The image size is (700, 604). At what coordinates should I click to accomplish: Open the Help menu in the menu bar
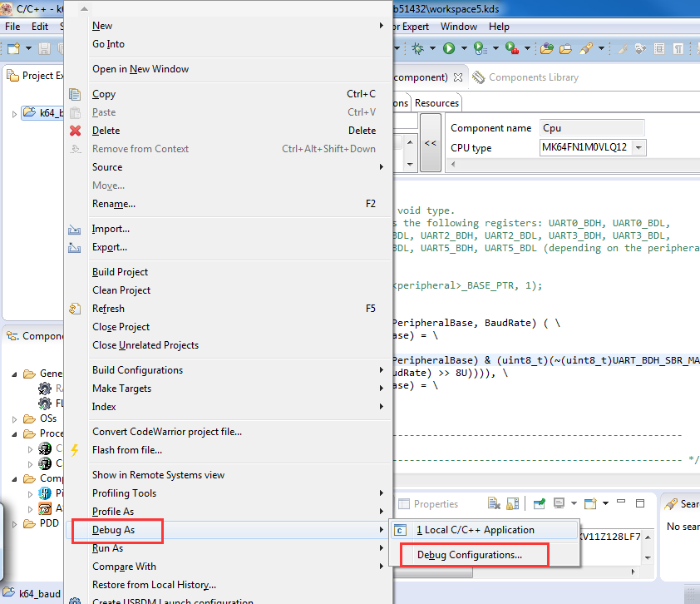click(499, 27)
